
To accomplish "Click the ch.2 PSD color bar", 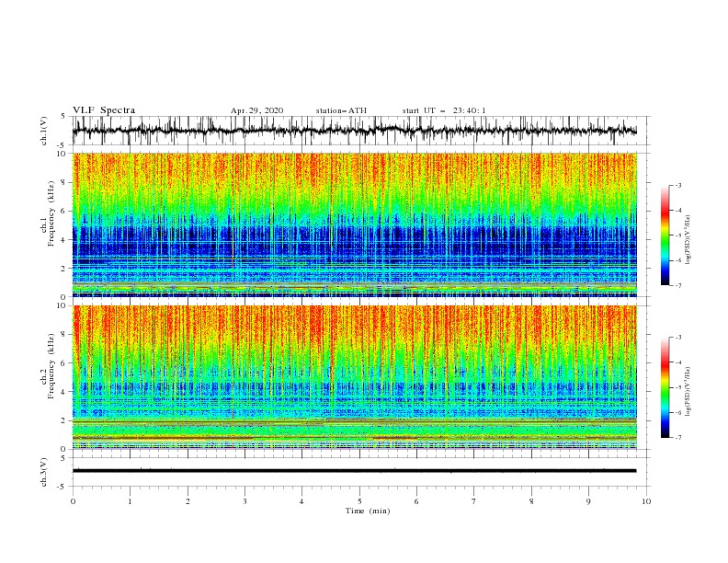I will pyautogui.click(x=665, y=387).
